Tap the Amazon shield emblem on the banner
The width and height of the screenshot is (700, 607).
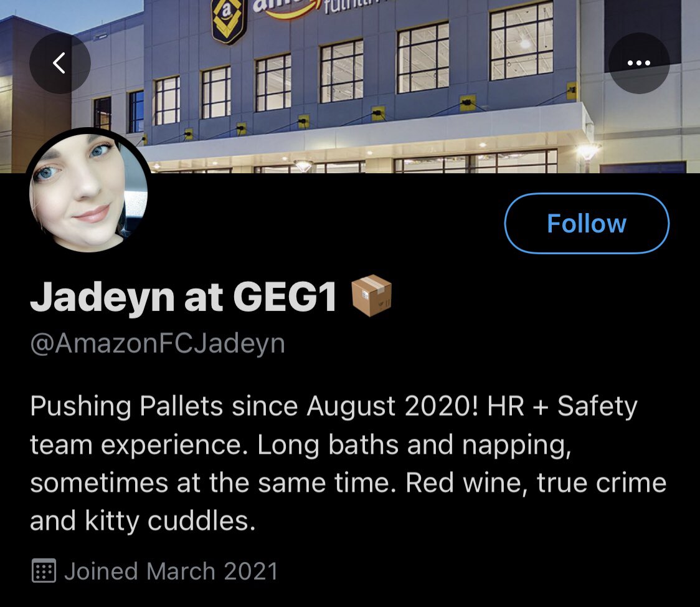click(229, 20)
